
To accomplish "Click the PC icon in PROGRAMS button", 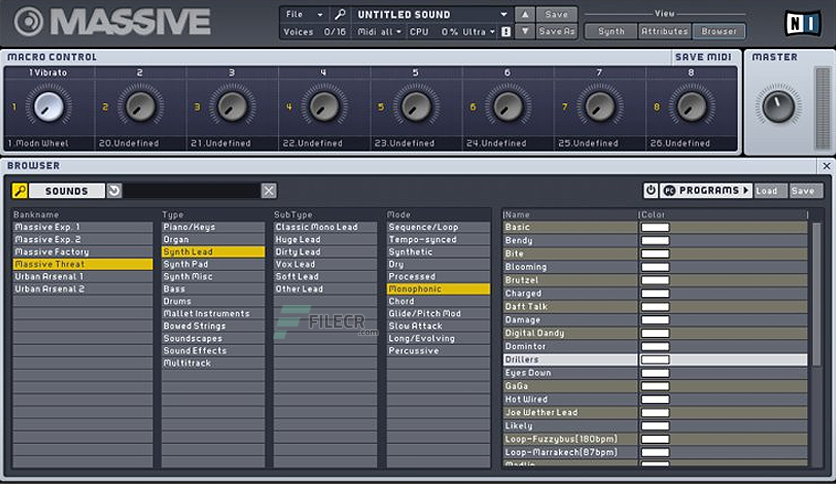I will pyautogui.click(x=669, y=190).
